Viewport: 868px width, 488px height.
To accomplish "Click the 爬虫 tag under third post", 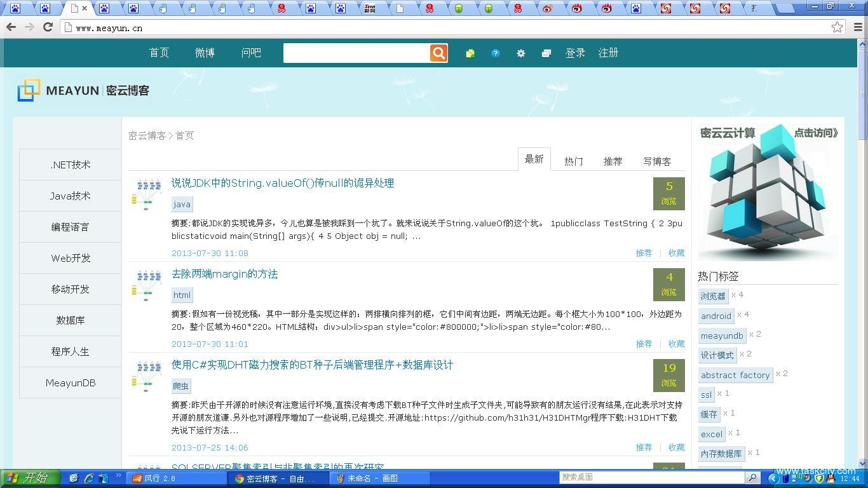I will [x=180, y=386].
